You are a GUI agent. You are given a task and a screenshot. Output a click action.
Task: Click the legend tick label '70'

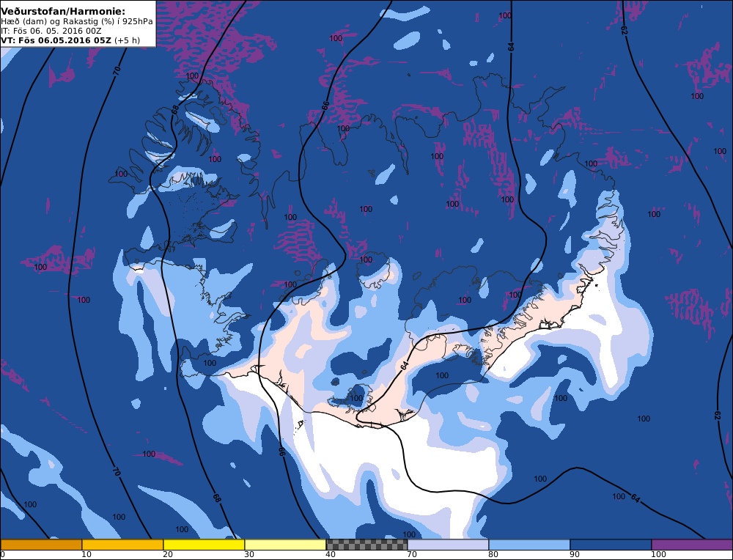[412, 554]
